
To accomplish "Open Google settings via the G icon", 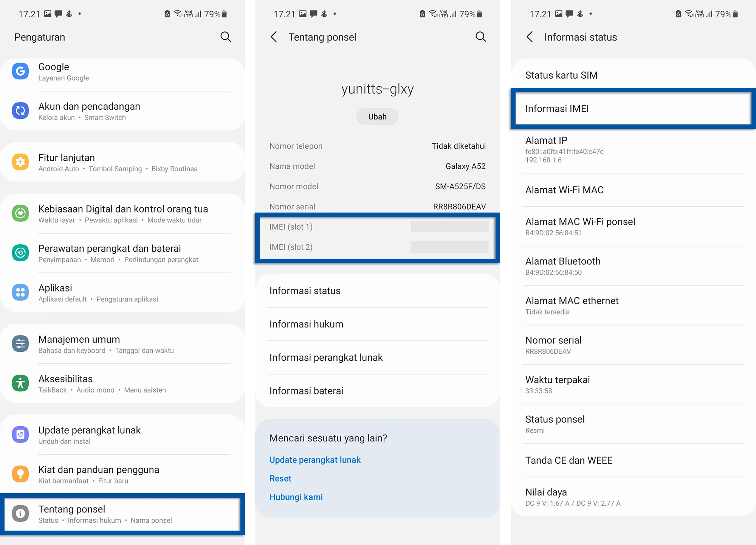I will [x=20, y=71].
